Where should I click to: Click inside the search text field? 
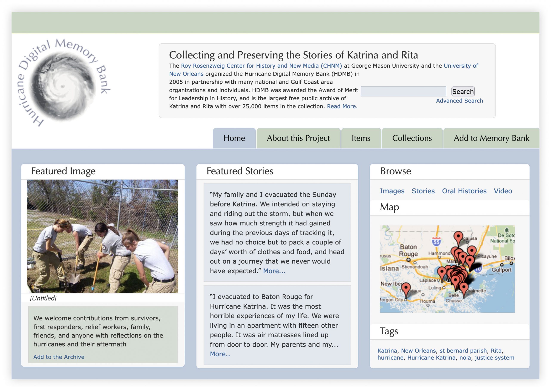click(403, 91)
